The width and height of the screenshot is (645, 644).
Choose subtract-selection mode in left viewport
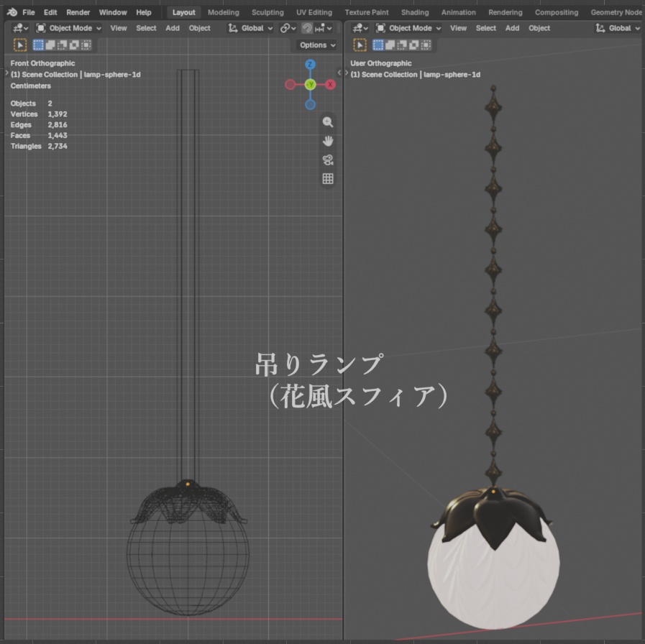62,45
